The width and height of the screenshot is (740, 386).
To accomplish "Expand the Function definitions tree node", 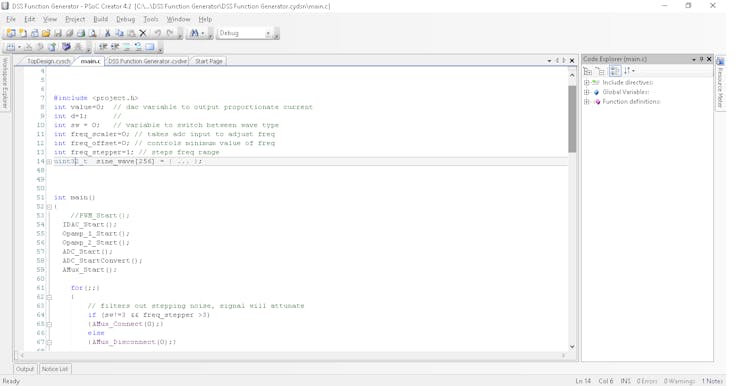I will tap(587, 101).
